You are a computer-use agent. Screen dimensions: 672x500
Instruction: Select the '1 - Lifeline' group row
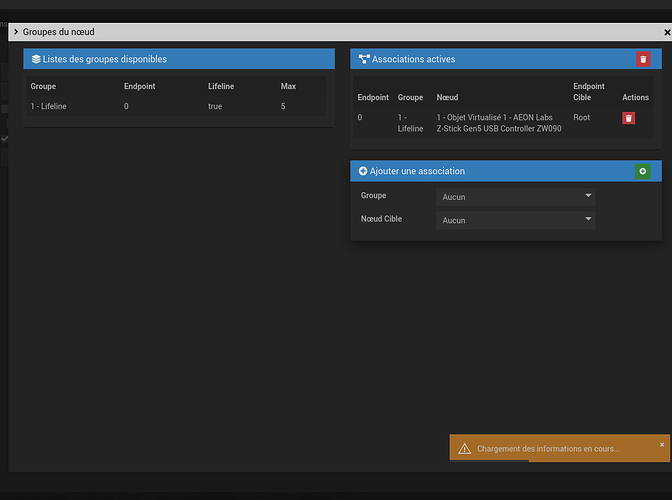[176, 106]
